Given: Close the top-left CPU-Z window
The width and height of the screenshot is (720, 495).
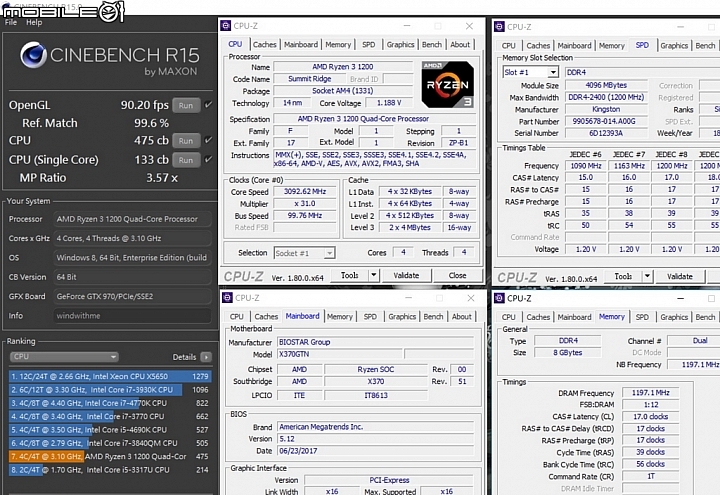Looking at the screenshot, I should 469,26.
